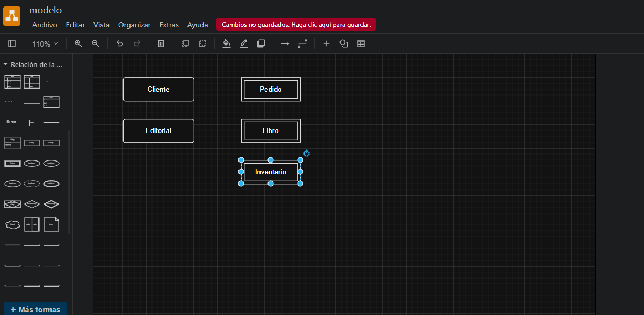
Task: Pick the double-bordered weak entity shape
Action: point(12,163)
